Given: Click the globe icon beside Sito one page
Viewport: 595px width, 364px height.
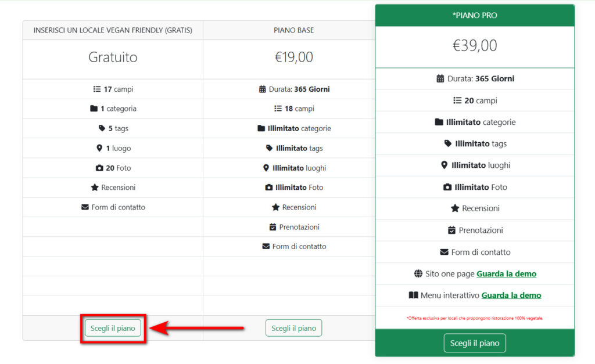Looking at the screenshot, I should (418, 273).
